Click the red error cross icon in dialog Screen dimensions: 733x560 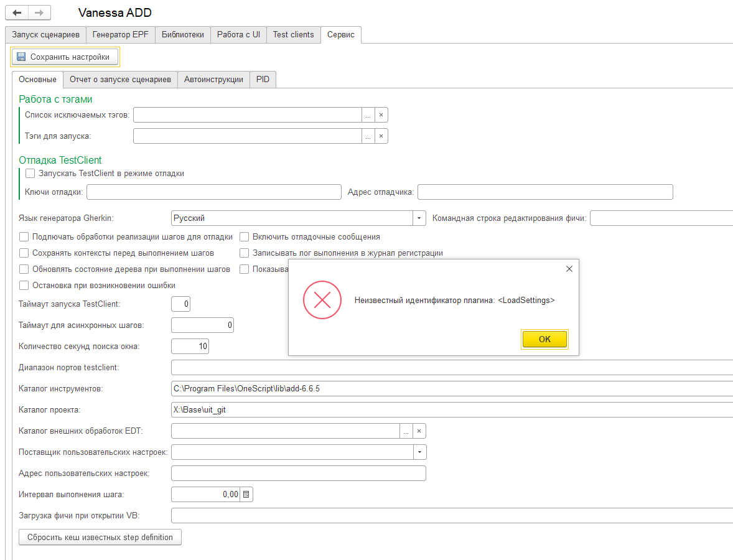pos(322,300)
